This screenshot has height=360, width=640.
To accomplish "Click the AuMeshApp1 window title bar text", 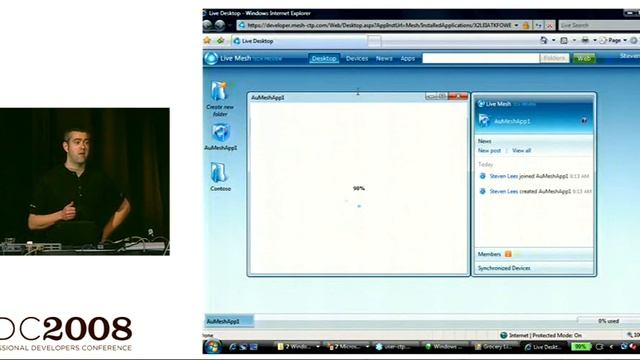I will click(x=268, y=98).
